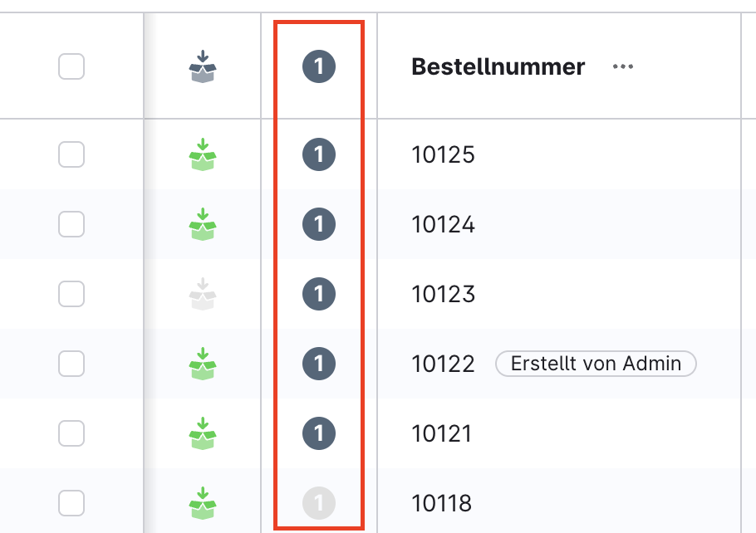Click the box icon in the header row
This screenshot has width=756, height=533.
click(x=202, y=66)
